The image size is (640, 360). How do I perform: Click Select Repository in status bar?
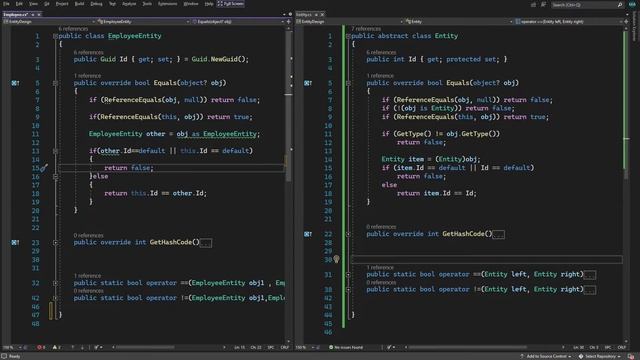(x=599, y=356)
